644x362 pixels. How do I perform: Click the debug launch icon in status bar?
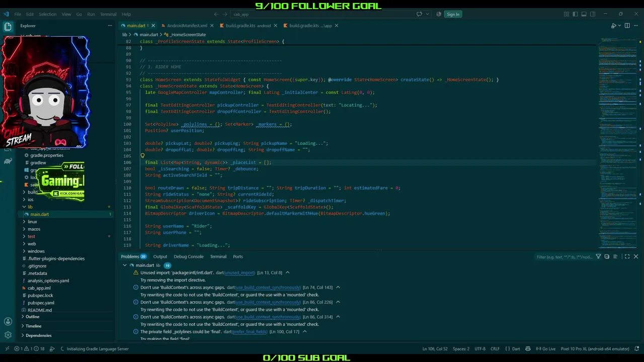pos(52,348)
